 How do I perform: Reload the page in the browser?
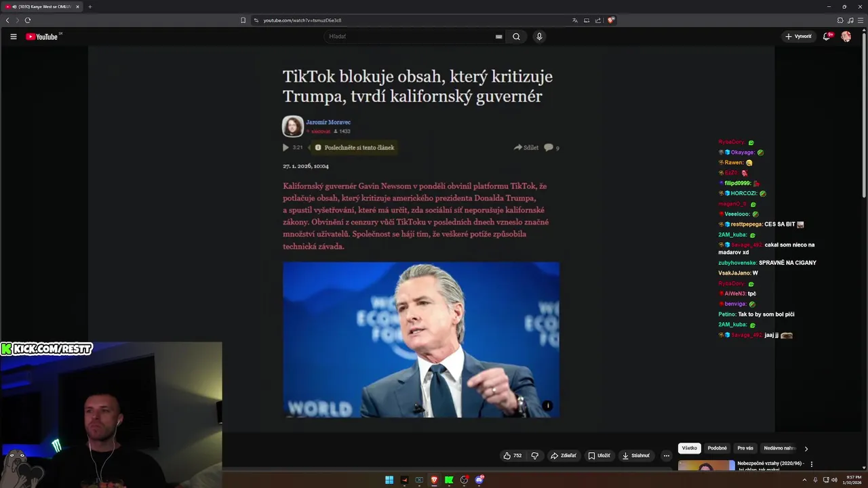coord(28,20)
